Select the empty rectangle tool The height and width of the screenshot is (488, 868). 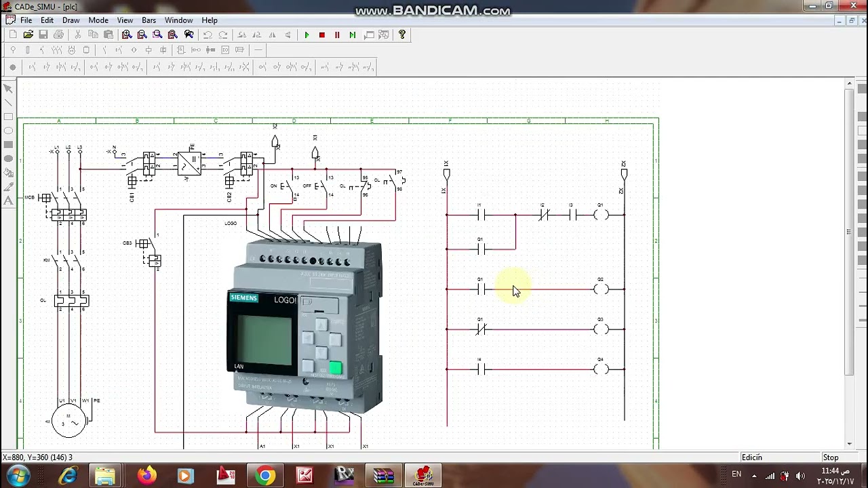pos(8,117)
